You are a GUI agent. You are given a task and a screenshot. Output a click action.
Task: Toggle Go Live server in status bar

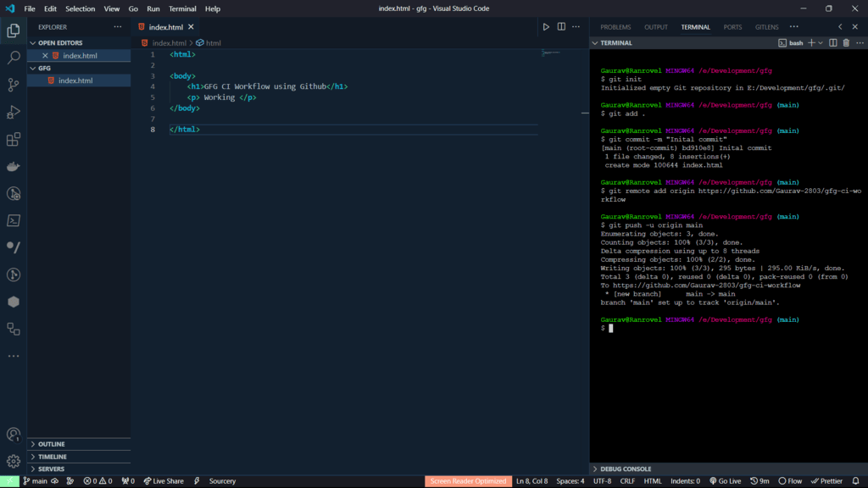click(x=725, y=481)
